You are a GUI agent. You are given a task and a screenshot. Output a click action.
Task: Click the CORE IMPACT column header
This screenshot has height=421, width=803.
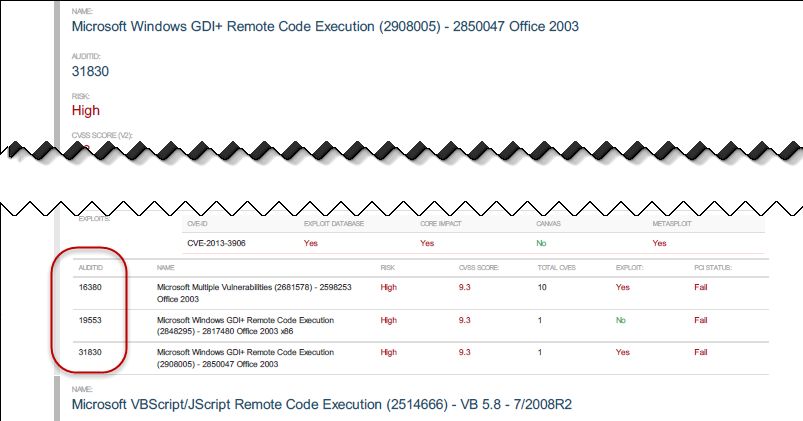pyautogui.click(x=440, y=224)
